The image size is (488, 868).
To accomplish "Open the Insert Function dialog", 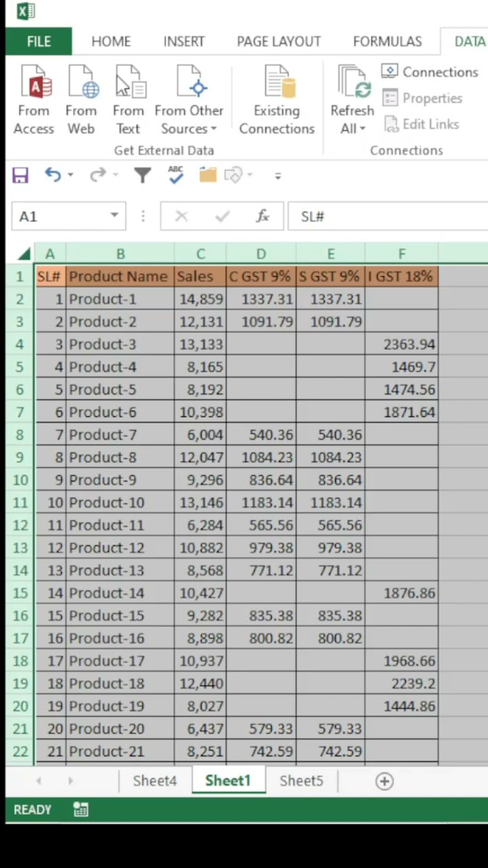I will click(x=263, y=216).
